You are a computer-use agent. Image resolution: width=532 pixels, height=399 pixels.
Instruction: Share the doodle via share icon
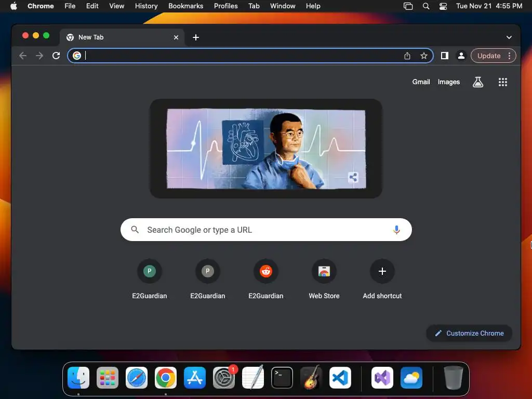pyautogui.click(x=353, y=177)
